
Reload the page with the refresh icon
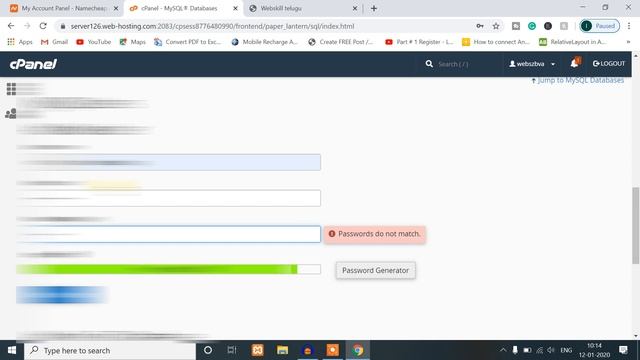[43, 26]
